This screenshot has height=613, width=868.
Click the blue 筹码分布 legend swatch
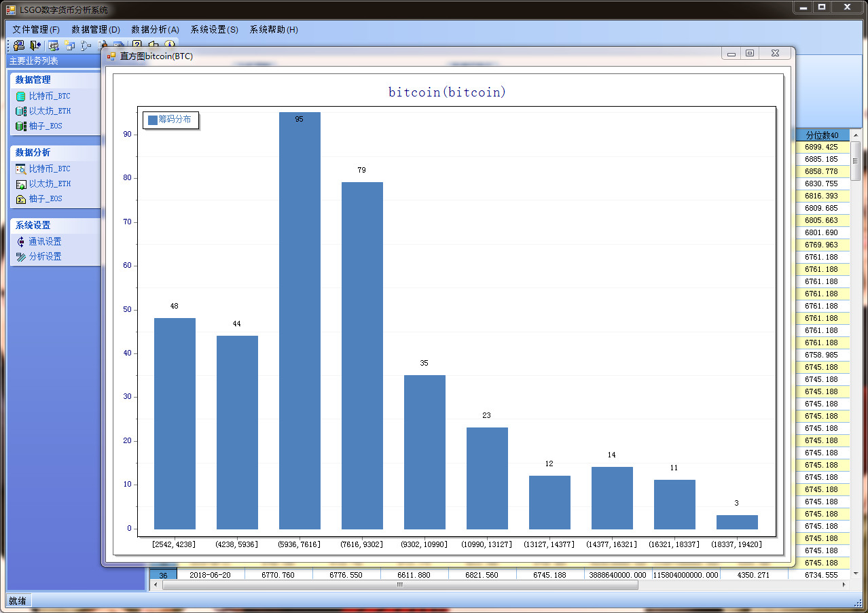pyautogui.click(x=152, y=120)
